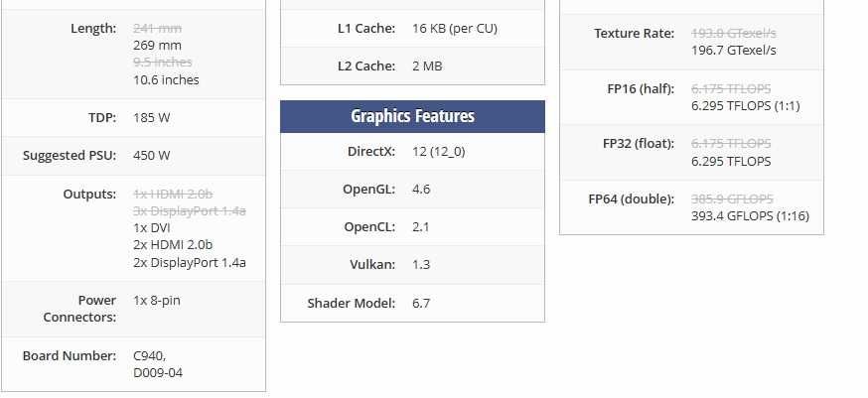Select the 196.7 GTexel/s texture rate
This screenshot has height=398, width=868.
734,50
